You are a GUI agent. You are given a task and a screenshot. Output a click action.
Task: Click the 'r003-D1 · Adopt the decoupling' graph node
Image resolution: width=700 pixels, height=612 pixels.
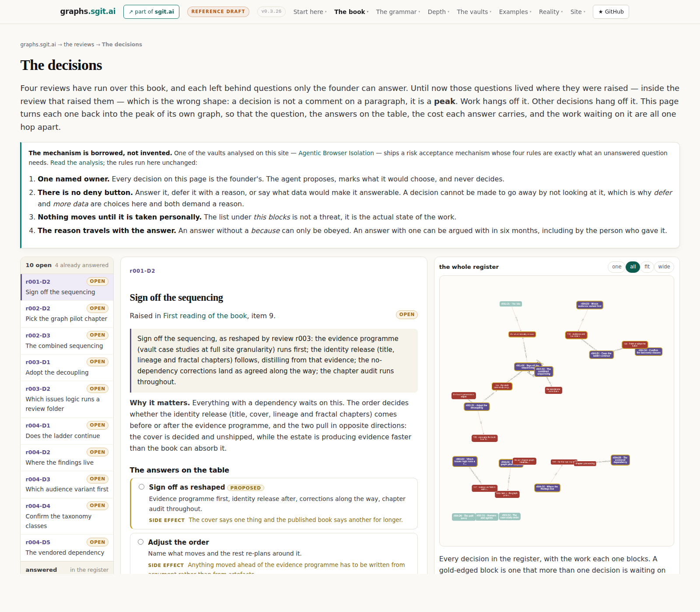pyautogui.click(x=476, y=407)
